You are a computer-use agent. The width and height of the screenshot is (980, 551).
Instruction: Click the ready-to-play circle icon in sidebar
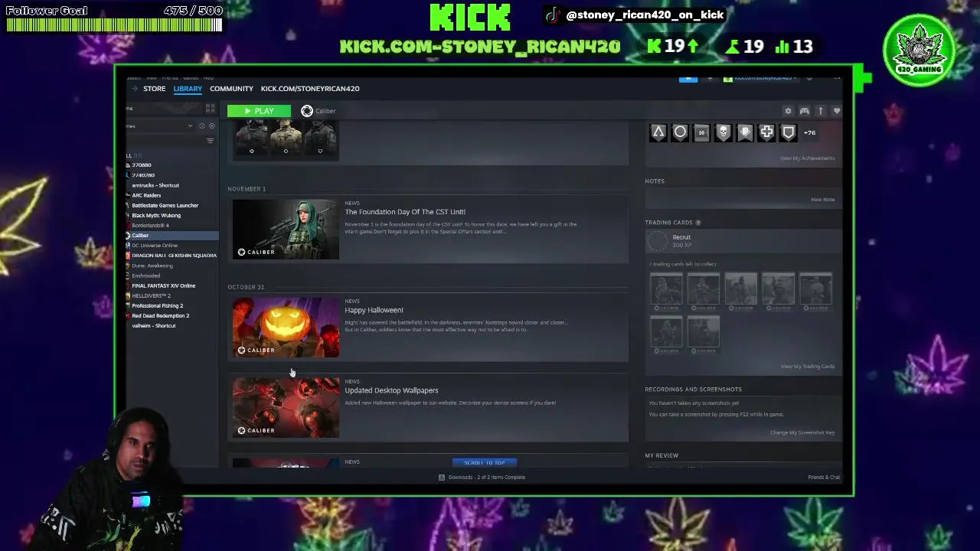[x=211, y=126]
